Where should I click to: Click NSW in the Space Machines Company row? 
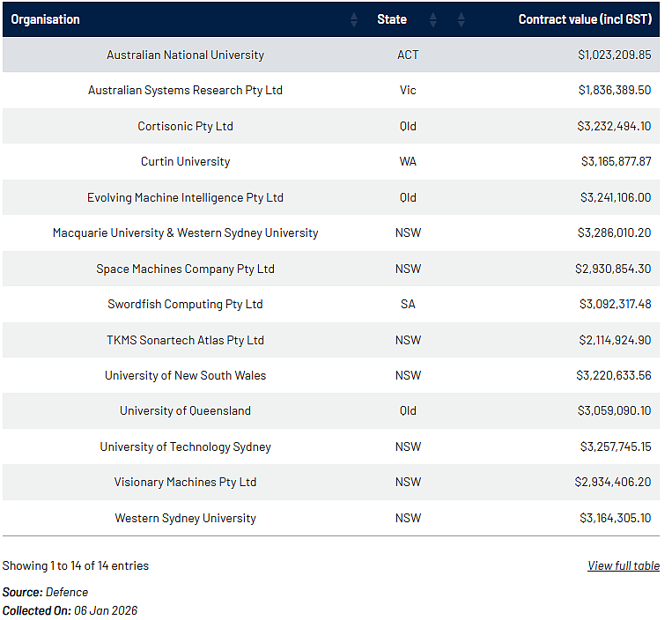pos(408,269)
